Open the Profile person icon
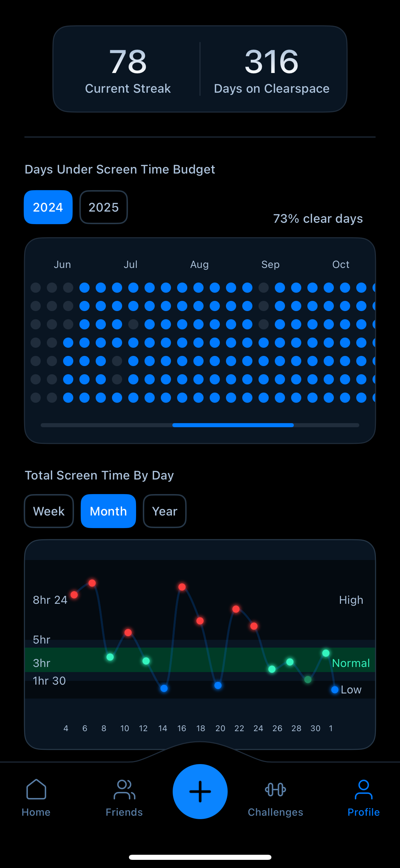 (x=363, y=789)
